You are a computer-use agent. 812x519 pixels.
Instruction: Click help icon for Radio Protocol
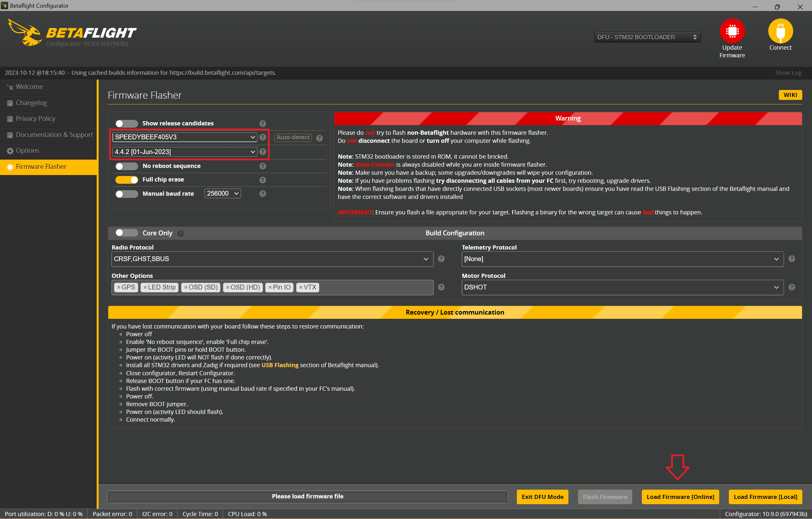click(441, 259)
